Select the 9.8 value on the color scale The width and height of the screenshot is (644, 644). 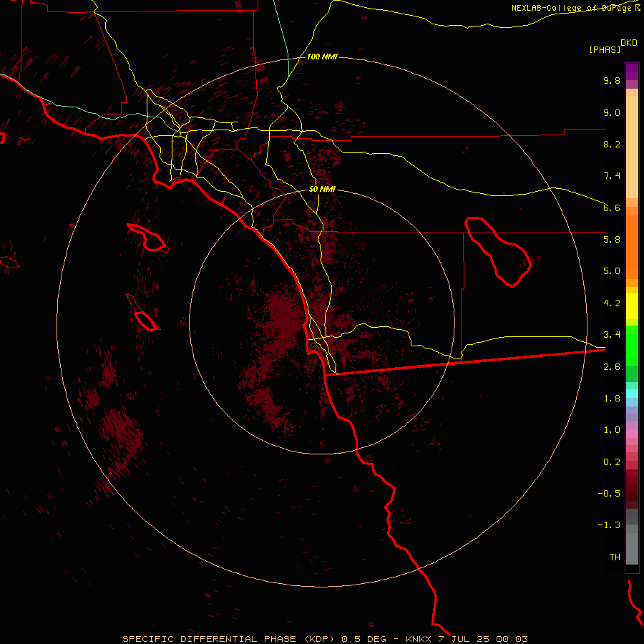(612, 80)
